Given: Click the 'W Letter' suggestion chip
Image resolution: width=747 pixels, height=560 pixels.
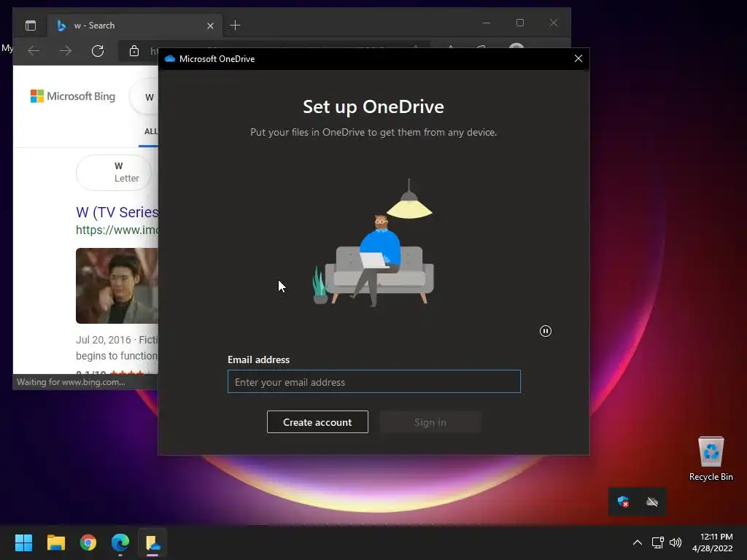Looking at the screenshot, I should click(114, 172).
